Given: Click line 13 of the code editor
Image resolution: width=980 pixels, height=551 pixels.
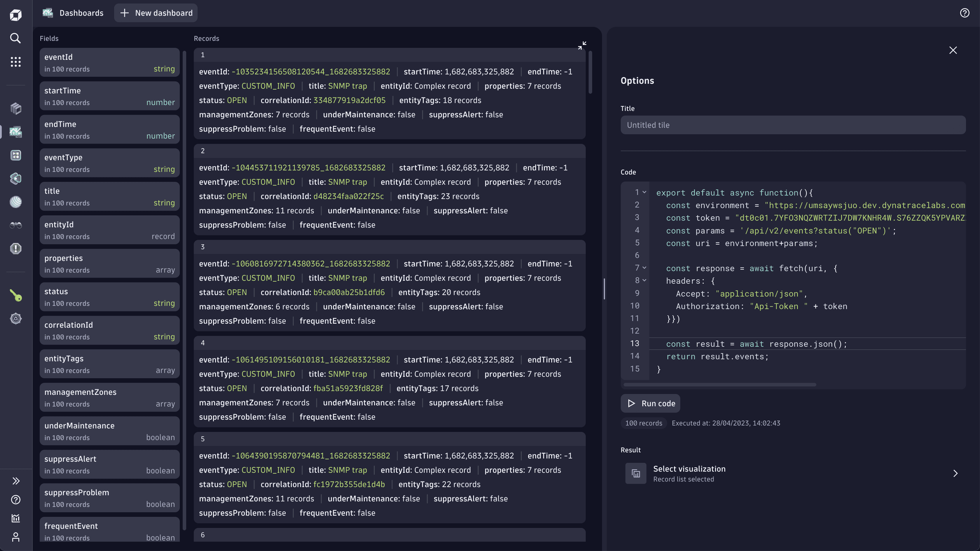Looking at the screenshot, I should coord(807,343).
